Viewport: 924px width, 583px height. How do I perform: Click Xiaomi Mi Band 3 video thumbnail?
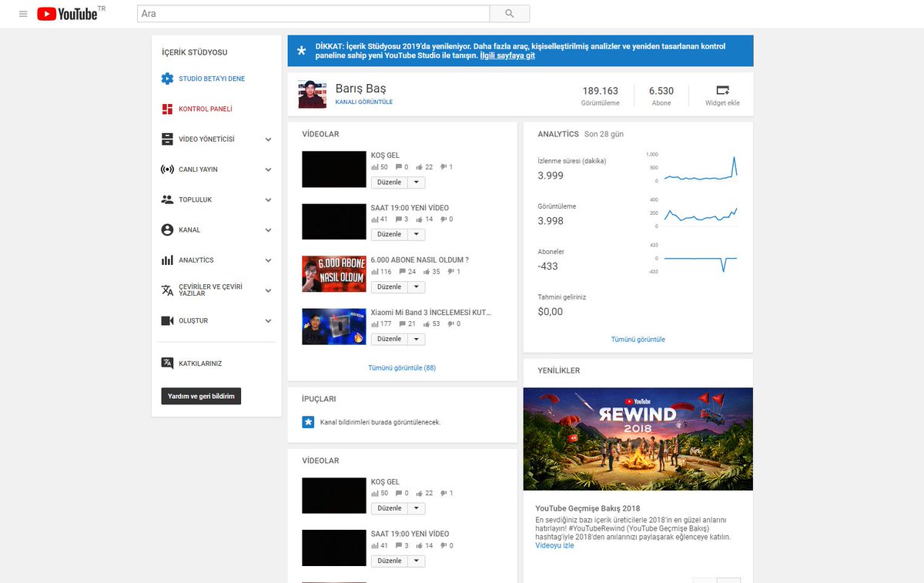tap(334, 327)
